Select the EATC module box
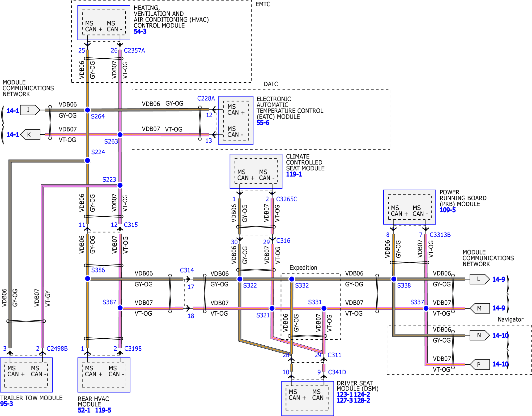The width and height of the screenshot is (532, 416). point(236,120)
